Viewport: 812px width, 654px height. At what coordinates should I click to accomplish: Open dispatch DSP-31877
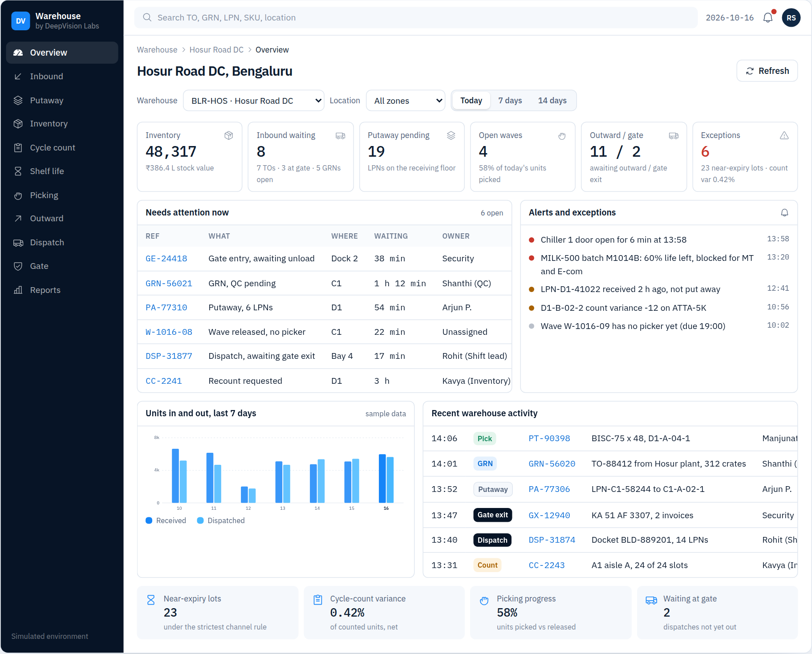click(x=169, y=356)
